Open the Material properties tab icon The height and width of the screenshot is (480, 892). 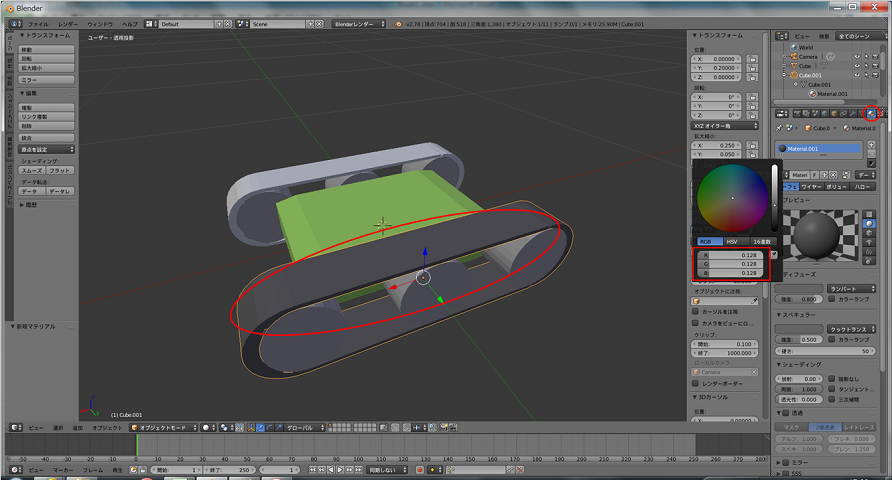pos(871,113)
